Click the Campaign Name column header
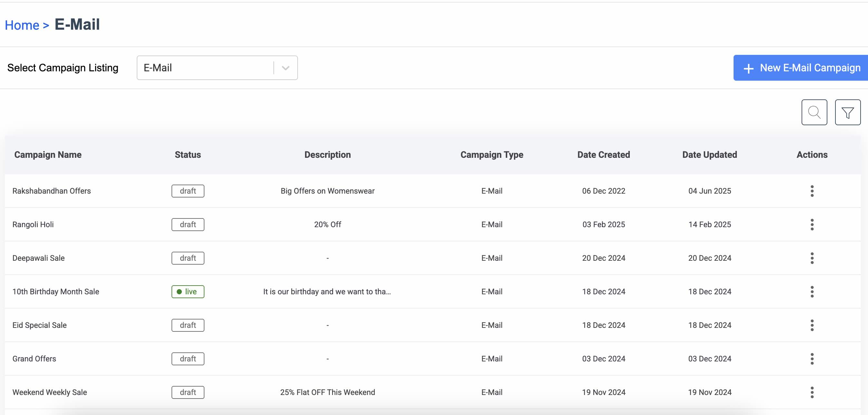868x415 pixels. pyautogui.click(x=48, y=155)
